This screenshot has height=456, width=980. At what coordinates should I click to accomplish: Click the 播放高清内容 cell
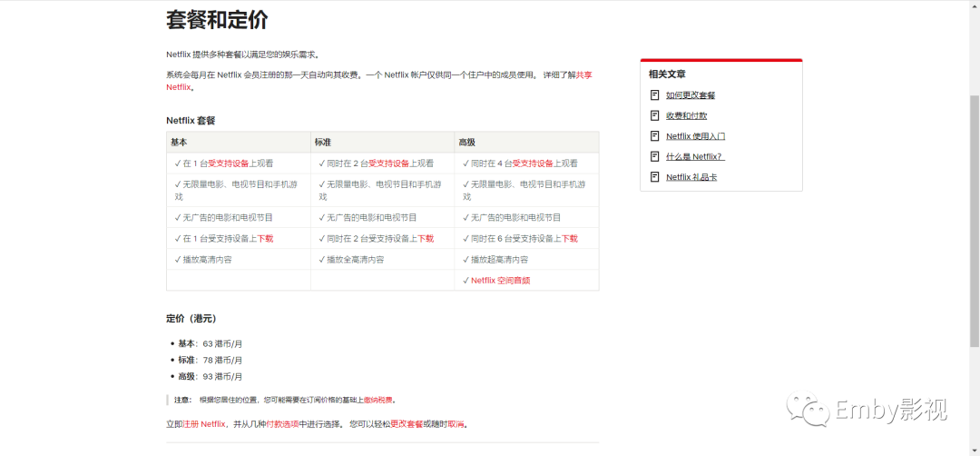[238, 260]
